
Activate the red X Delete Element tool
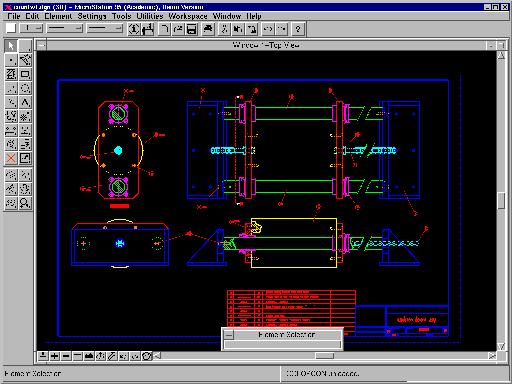pos(11,158)
